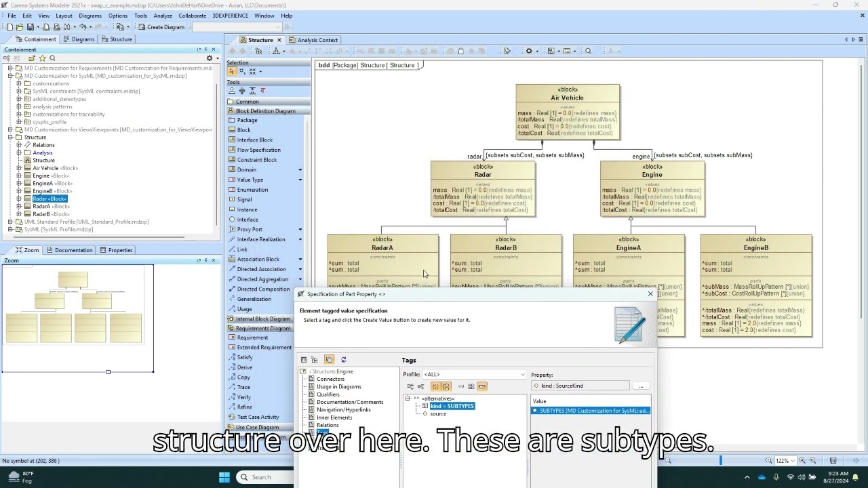Choose the Interface Block palette tool
Viewport: 868px width, 488px height.
coord(255,140)
